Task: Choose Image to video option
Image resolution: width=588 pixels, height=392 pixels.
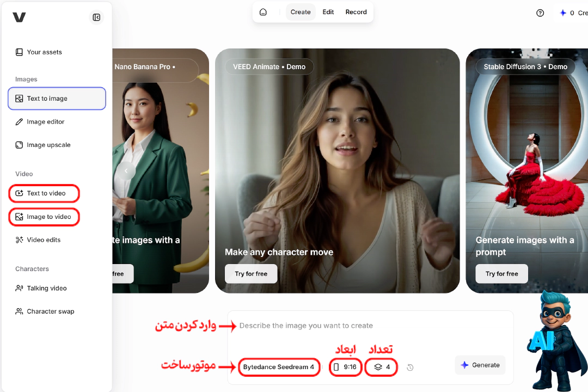Action: [48, 217]
